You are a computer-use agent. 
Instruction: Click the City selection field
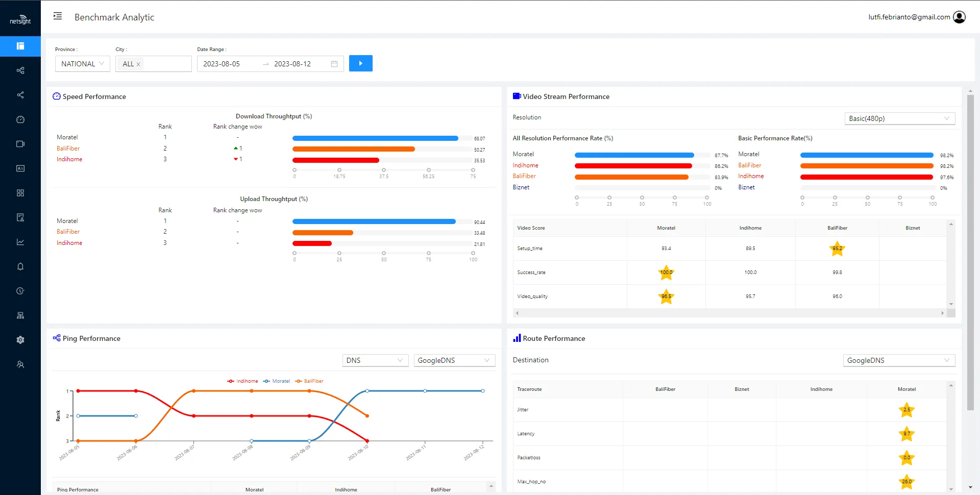154,64
